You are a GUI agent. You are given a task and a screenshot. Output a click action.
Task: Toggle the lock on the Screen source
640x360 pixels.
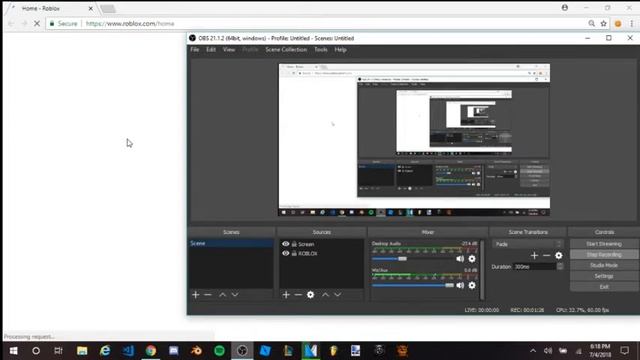[x=294, y=244]
